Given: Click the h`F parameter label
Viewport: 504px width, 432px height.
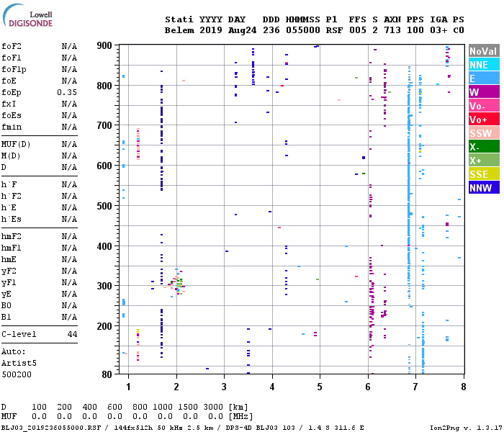Looking at the screenshot, I should tap(9, 184).
